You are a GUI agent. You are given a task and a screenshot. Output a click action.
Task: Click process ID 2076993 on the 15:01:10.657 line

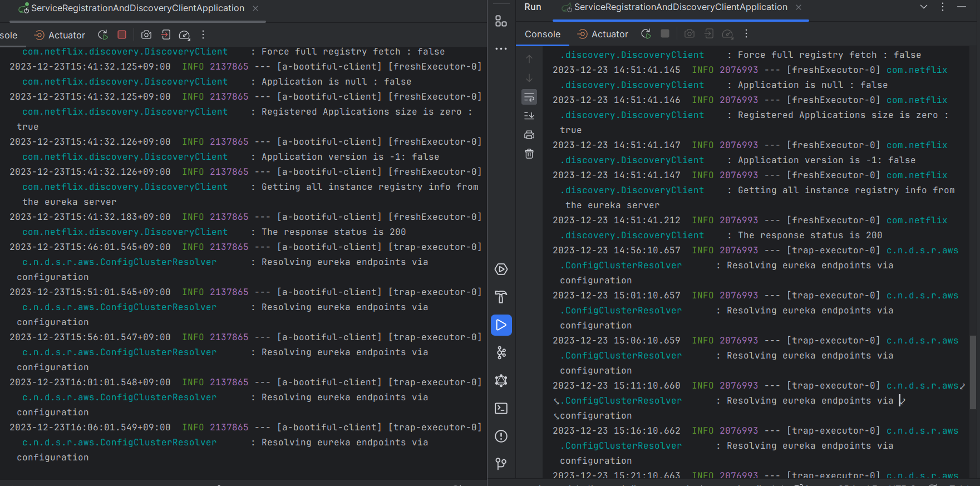[739, 295]
